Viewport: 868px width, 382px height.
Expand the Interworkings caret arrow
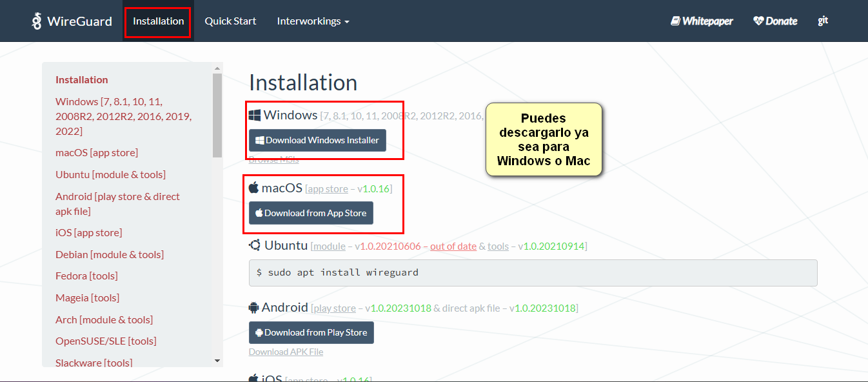(x=347, y=21)
